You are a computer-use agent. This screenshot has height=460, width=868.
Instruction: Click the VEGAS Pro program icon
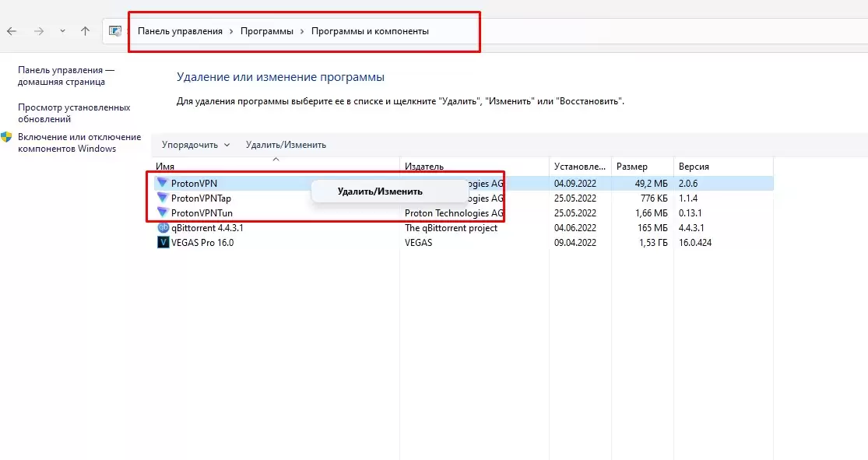(x=163, y=243)
